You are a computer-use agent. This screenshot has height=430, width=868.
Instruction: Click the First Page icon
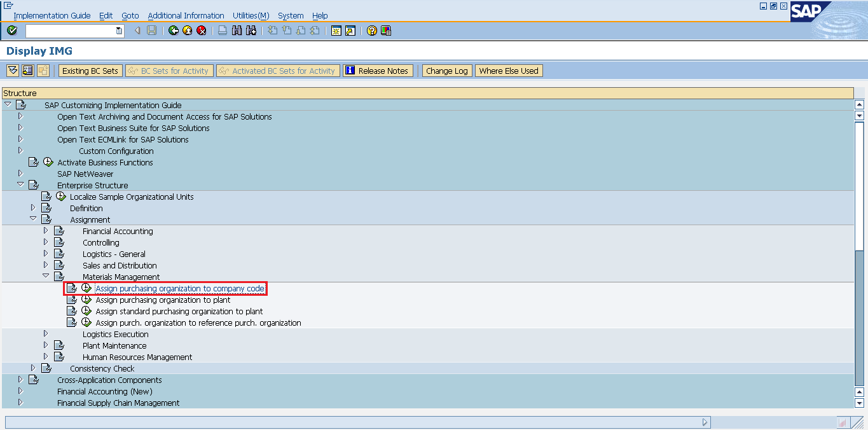pyautogui.click(x=273, y=31)
